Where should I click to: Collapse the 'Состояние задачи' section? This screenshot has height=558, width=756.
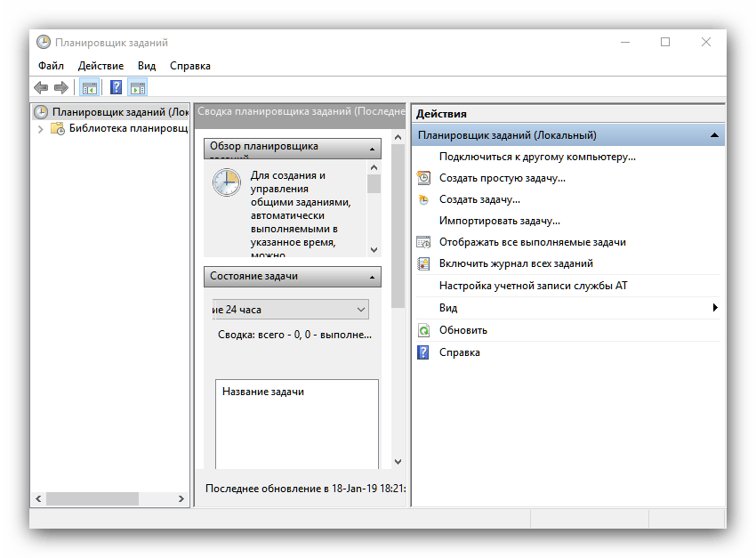(374, 277)
